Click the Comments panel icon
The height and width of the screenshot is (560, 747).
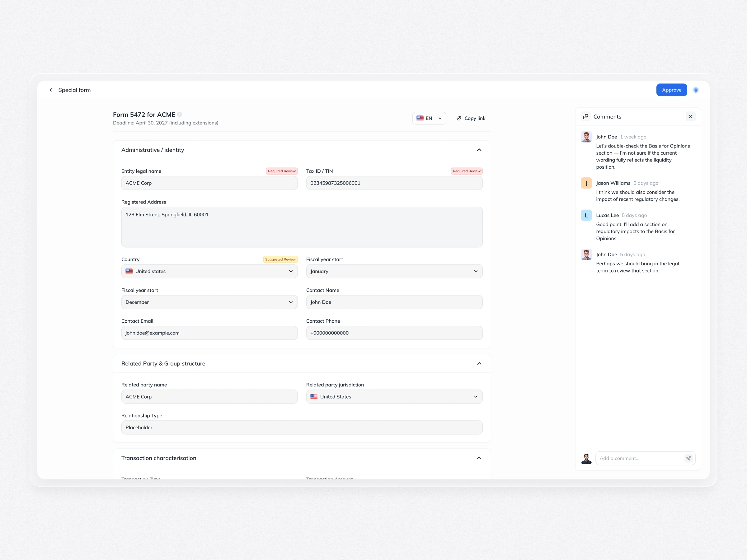pyautogui.click(x=585, y=116)
